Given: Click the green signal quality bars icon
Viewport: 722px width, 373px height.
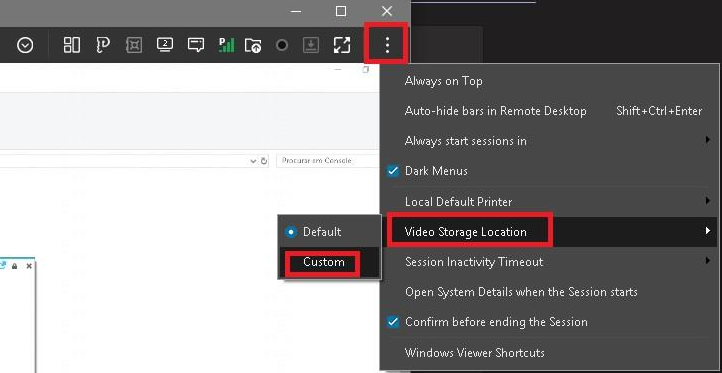Looking at the screenshot, I should point(226,45).
